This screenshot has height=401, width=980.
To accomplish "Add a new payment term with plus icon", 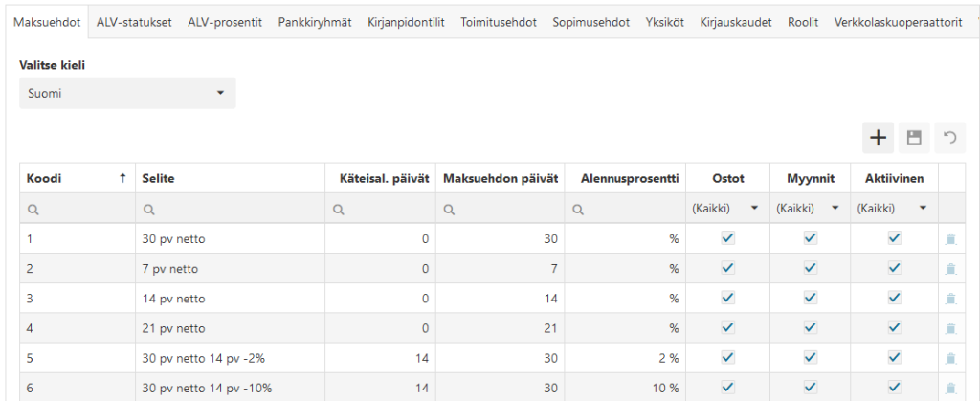I will pyautogui.click(x=879, y=138).
